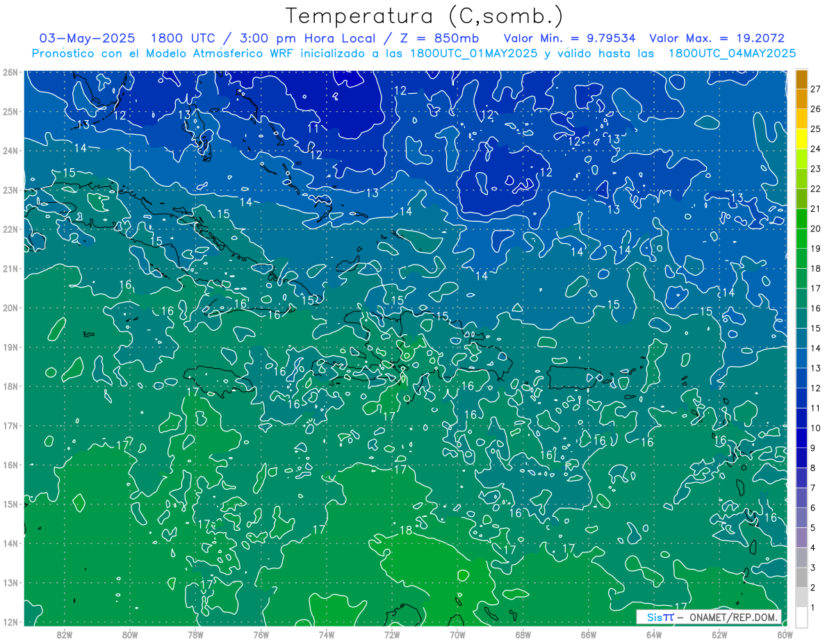This screenshot has height=644, width=834.
Task: Click the white swatch at the color scale bottom
Action: [x=801, y=616]
